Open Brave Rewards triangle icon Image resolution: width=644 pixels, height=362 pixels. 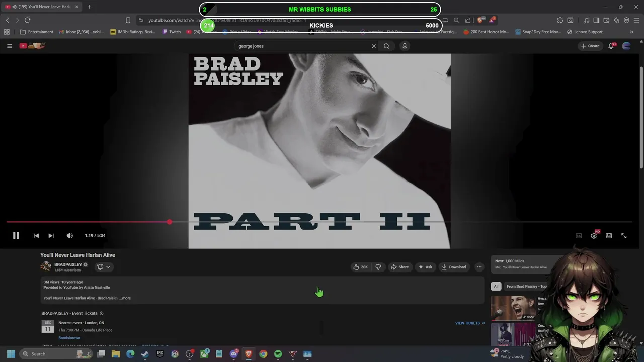click(x=492, y=20)
